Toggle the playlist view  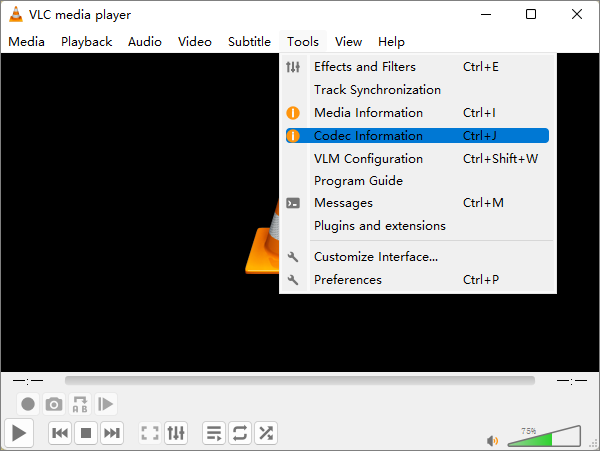click(214, 433)
